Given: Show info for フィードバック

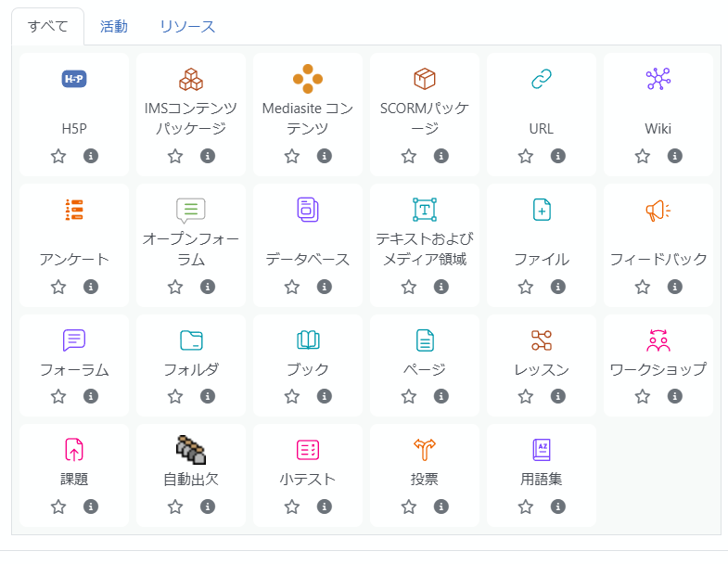Looking at the screenshot, I should coord(675,288).
